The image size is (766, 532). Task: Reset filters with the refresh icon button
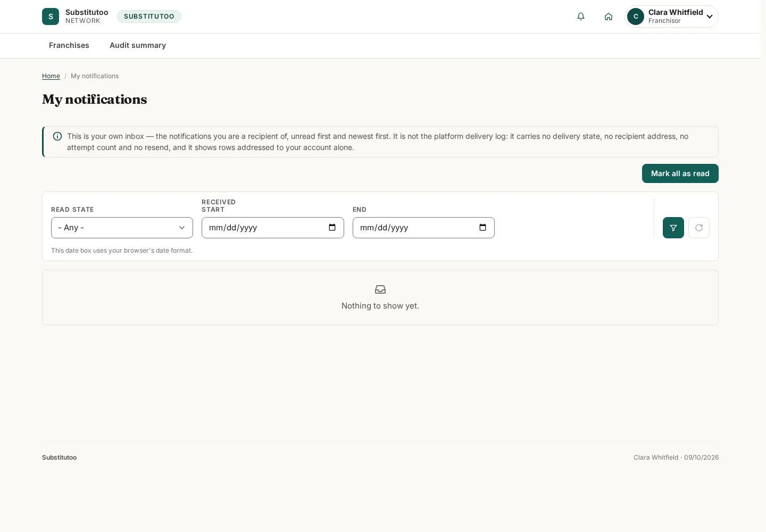[699, 228]
